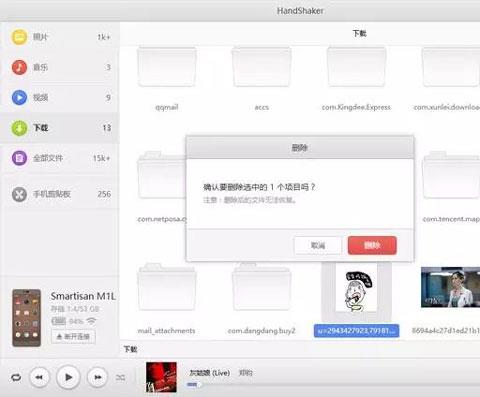Click the cancel button in delete dialog
The image size is (480, 397).
(318, 245)
